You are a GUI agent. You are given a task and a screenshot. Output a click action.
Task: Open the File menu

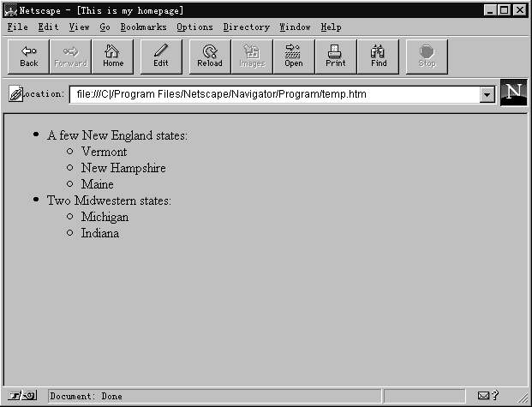click(17, 27)
